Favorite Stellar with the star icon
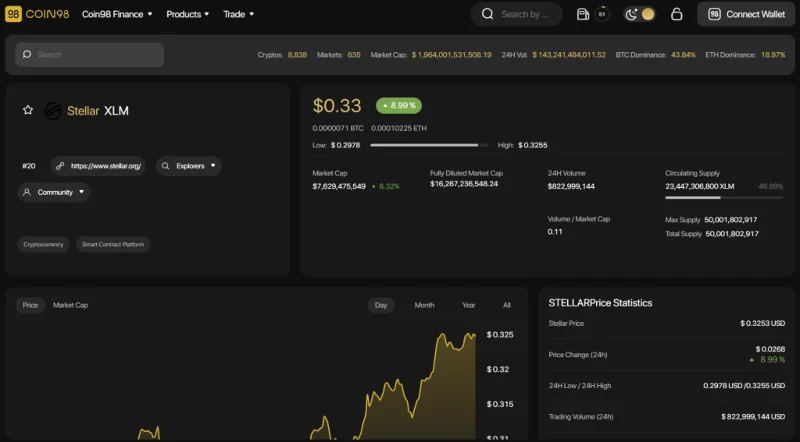Screen dimensions: 800x442 pyautogui.click(x=28, y=110)
